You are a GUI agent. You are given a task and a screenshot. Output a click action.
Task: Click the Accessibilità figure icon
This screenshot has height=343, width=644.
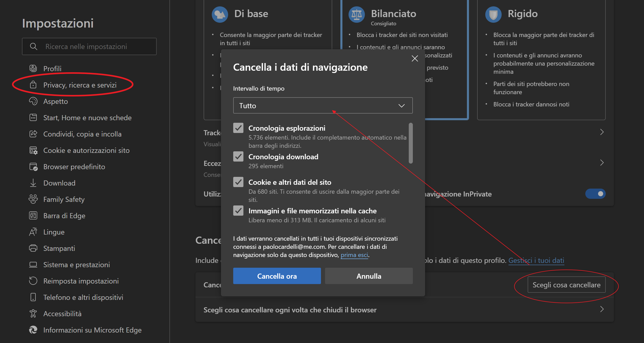click(x=33, y=313)
